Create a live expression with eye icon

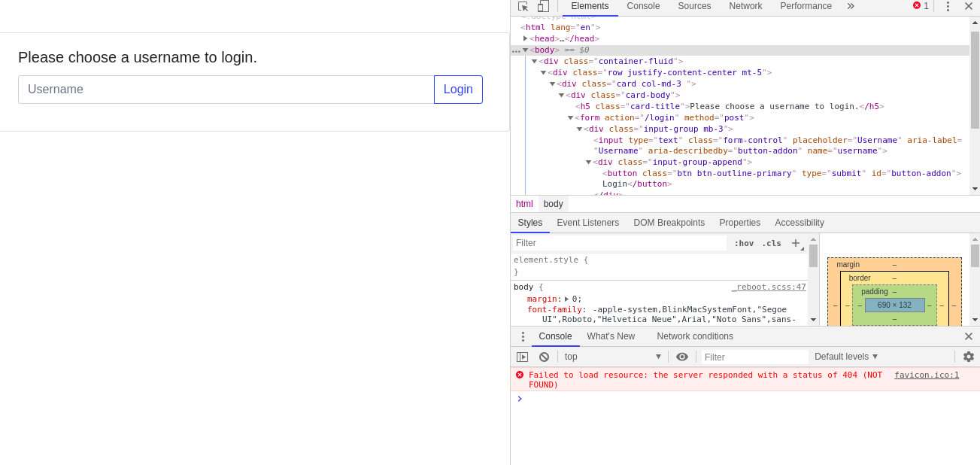tap(682, 357)
